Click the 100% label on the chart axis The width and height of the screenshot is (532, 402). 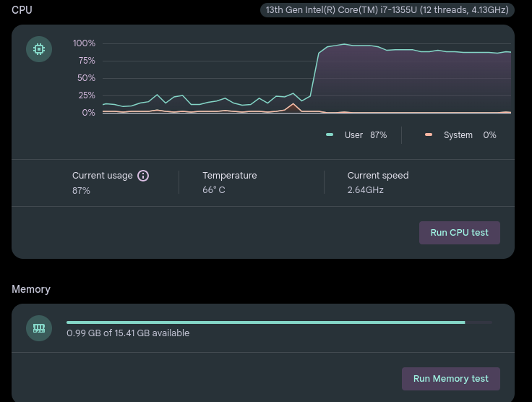tap(84, 43)
